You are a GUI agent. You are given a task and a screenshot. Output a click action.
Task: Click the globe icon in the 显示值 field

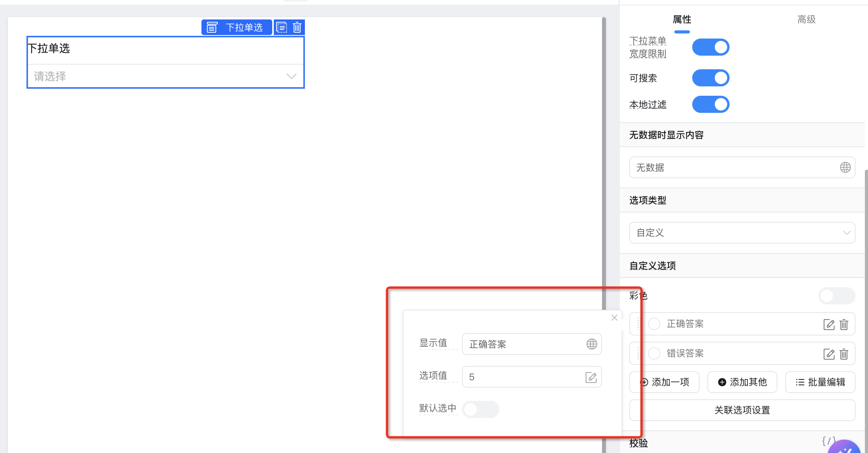click(591, 344)
